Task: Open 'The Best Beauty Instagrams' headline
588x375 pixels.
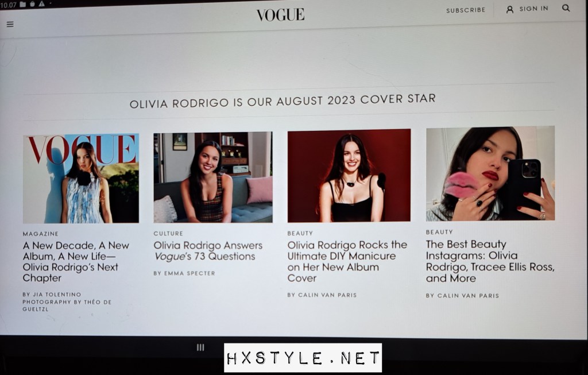Action: (490, 261)
